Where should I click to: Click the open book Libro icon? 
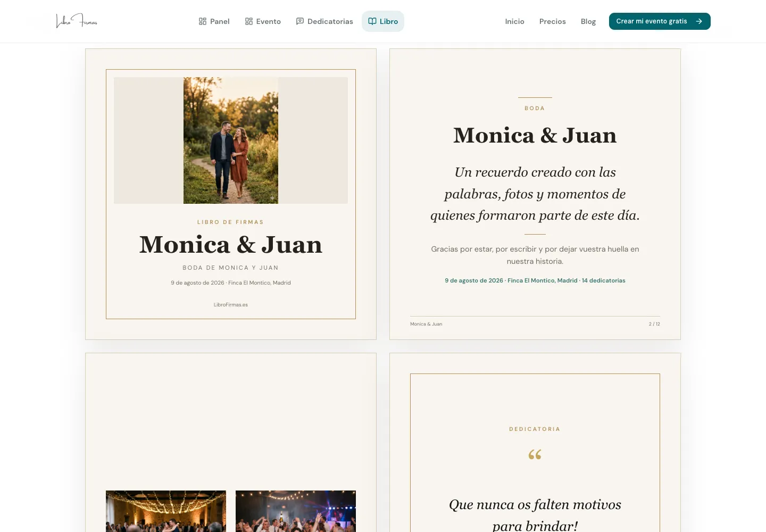click(372, 21)
